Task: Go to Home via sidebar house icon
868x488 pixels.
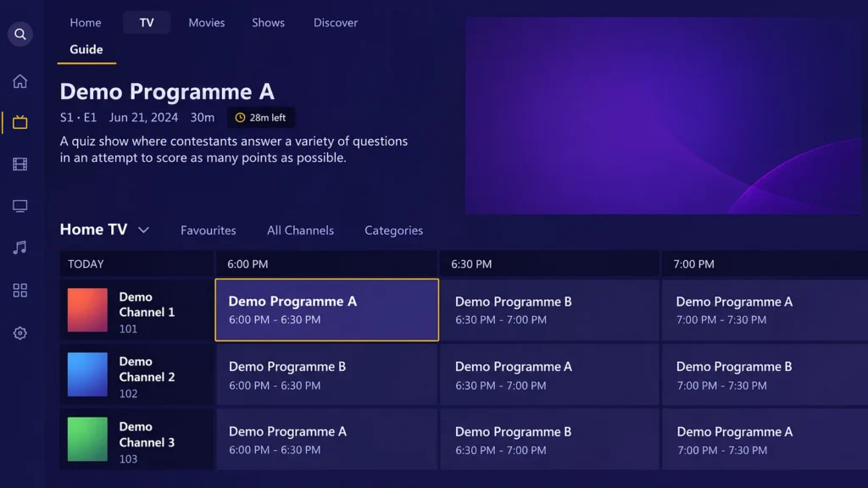Action: (x=20, y=81)
